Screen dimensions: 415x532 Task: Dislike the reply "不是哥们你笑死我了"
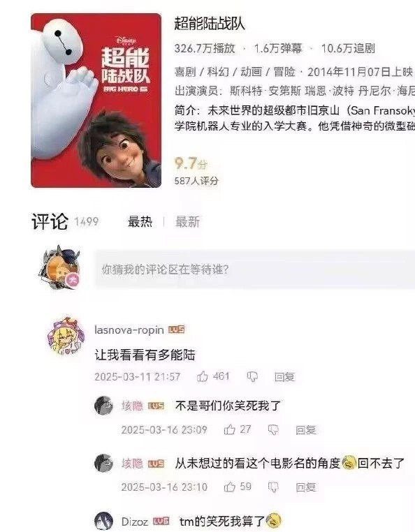coord(273,430)
